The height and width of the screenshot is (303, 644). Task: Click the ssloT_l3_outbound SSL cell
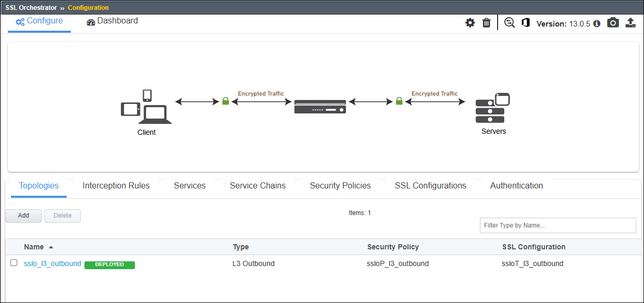[532, 264]
